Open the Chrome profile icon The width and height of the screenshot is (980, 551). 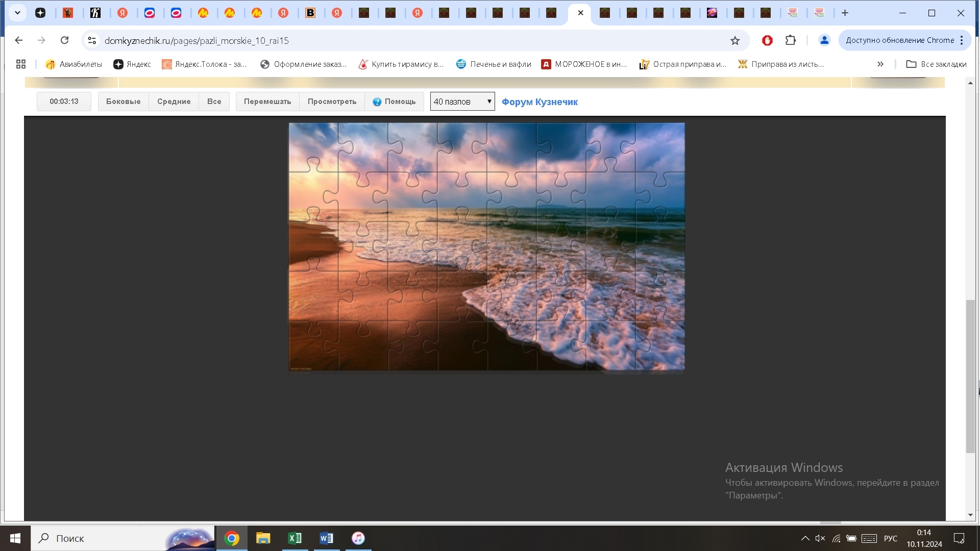point(824,40)
